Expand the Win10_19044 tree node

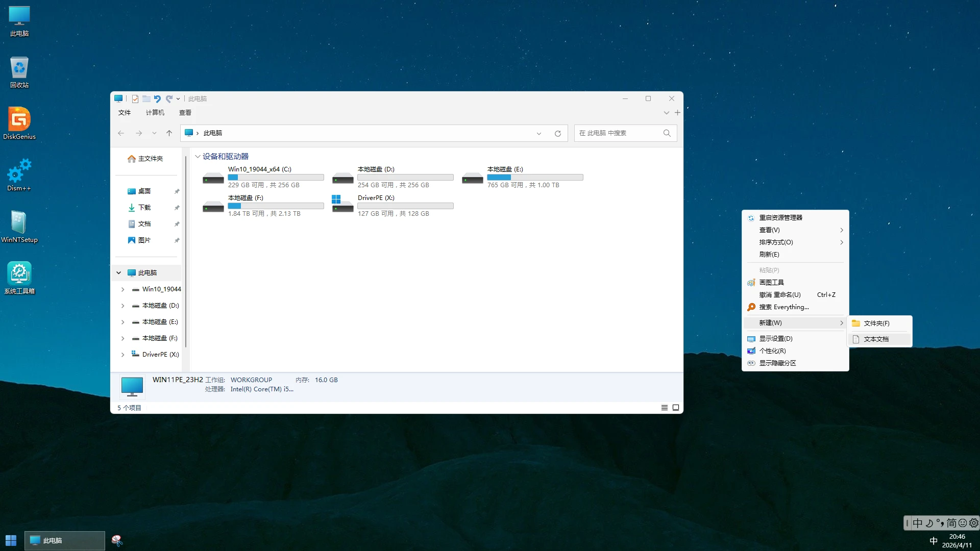pyautogui.click(x=122, y=289)
